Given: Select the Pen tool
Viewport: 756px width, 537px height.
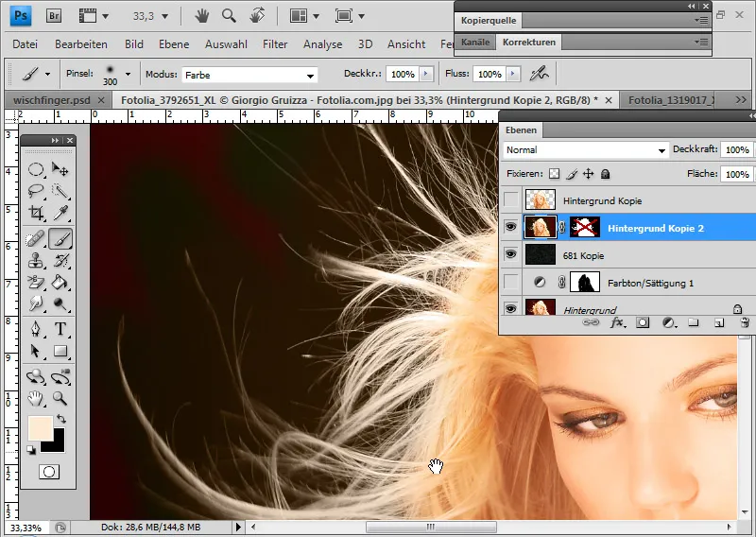Looking at the screenshot, I should click(36, 329).
